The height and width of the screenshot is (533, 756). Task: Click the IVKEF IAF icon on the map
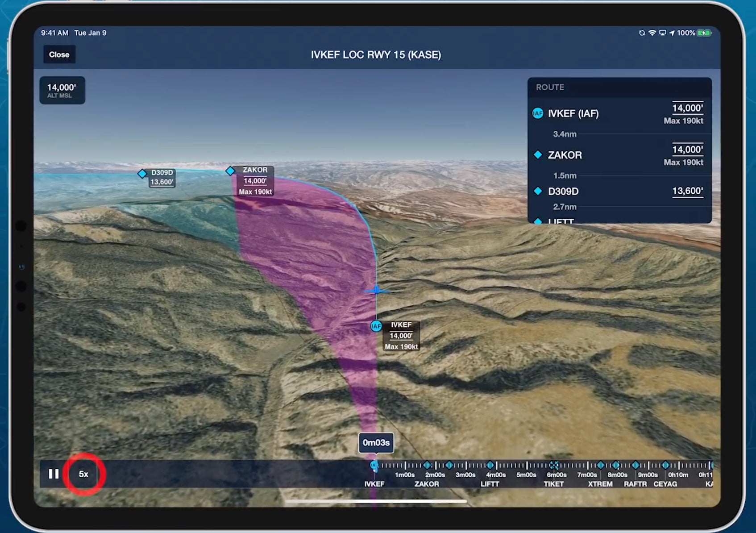[x=376, y=326]
